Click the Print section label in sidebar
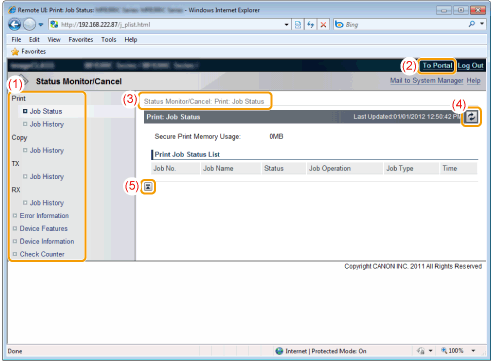 coord(18,99)
